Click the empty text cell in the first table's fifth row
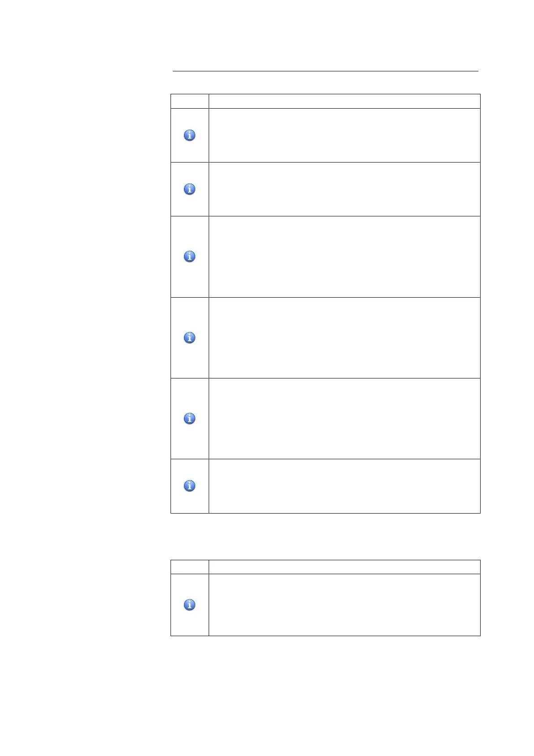The height and width of the screenshot is (756, 534). [x=344, y=418]
